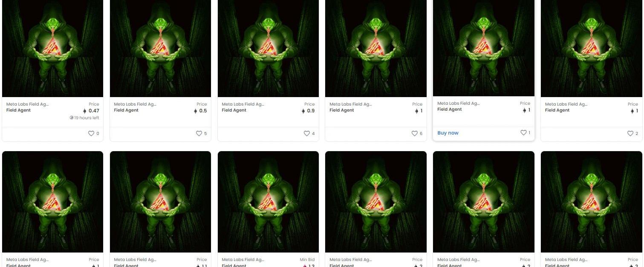Click the heart icon with 2 likes
The height and width of the screenshot is (267, 644).
coord(630,133)
